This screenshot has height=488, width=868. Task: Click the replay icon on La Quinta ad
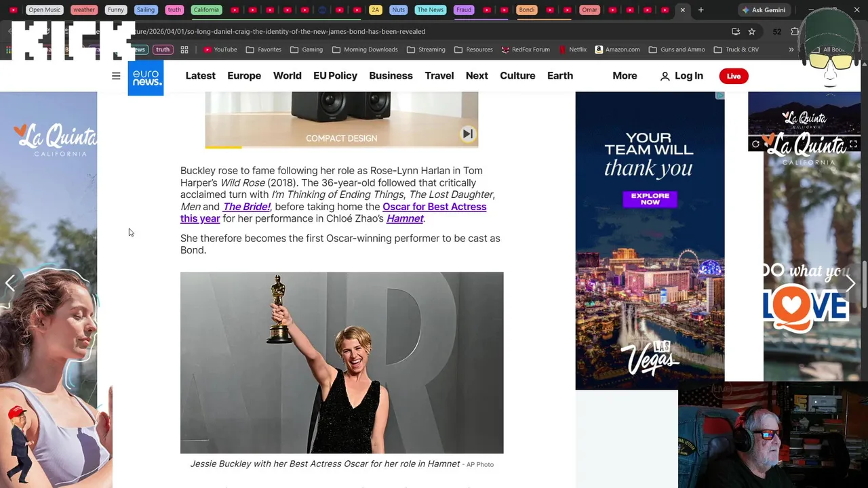pyautogui.click(x=755, y=144)
